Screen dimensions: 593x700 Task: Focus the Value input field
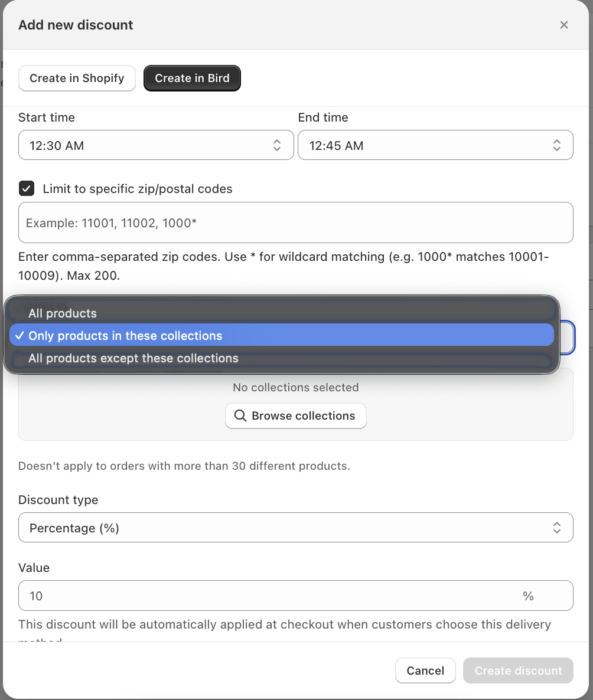tap(296, 596)
